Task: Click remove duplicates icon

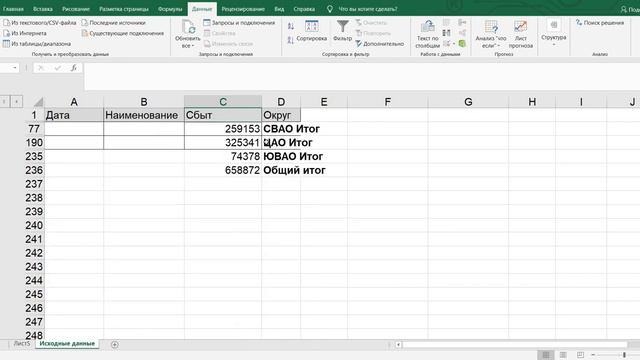Action: click(x=447, y=33)
